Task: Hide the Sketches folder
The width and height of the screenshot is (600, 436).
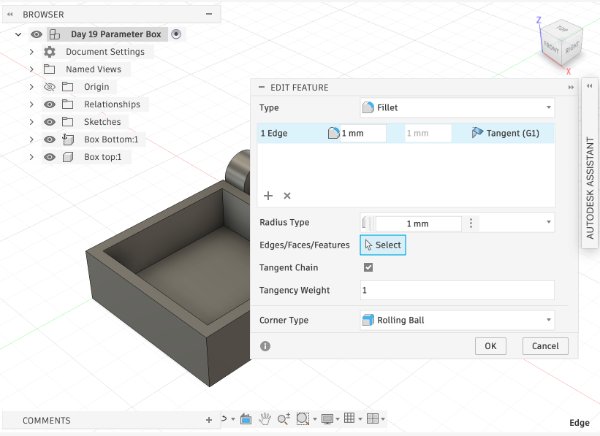Action: click(x=49, y=122)
